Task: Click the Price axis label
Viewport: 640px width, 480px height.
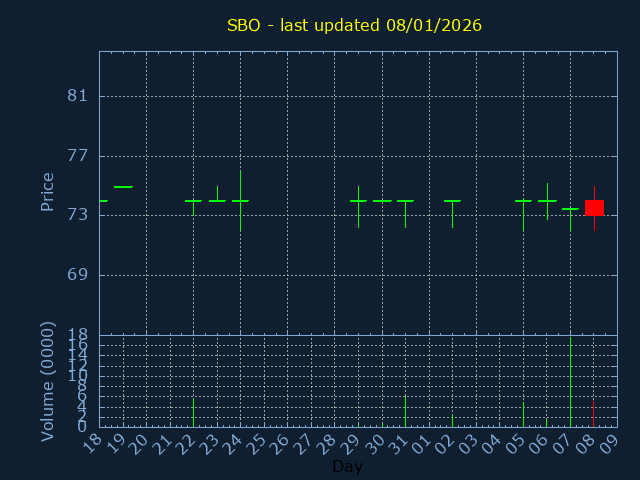Action: (47, 191)
